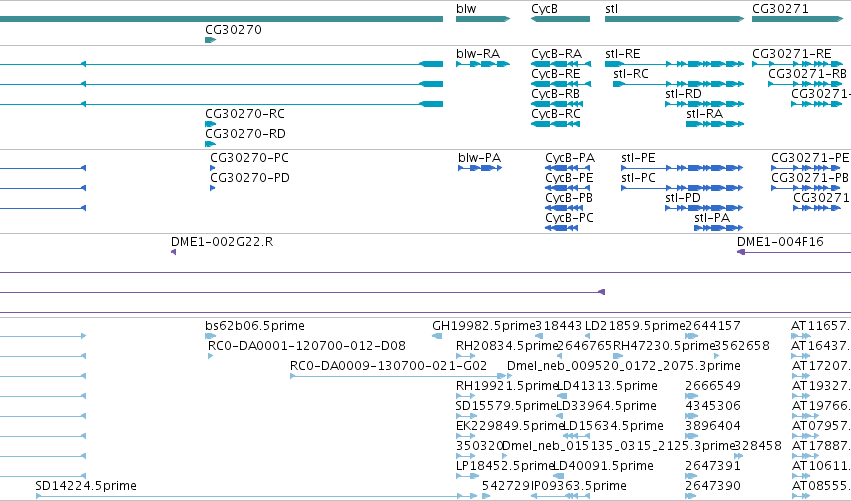
Task: Choose the stl-PA protein
Action: (718, 229)
